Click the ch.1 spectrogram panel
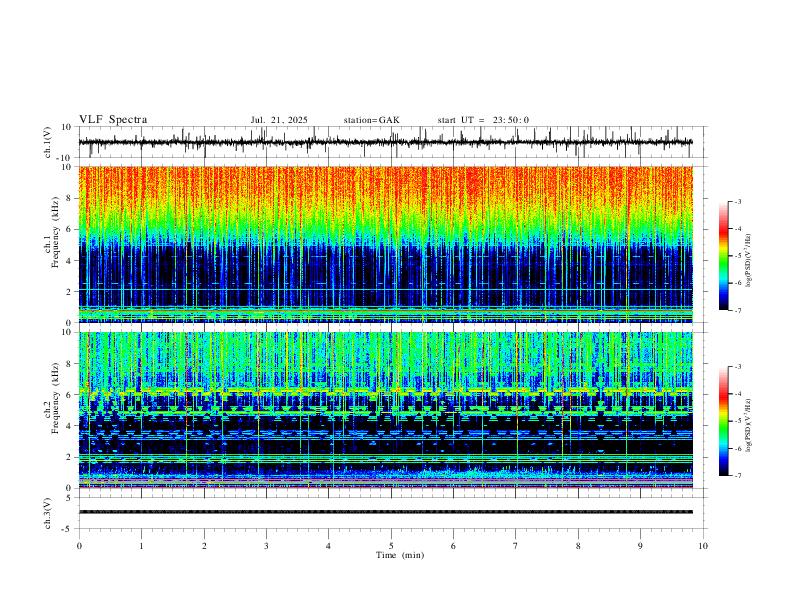Viewport: 792px width, 612px height. [x=385, y=244]
